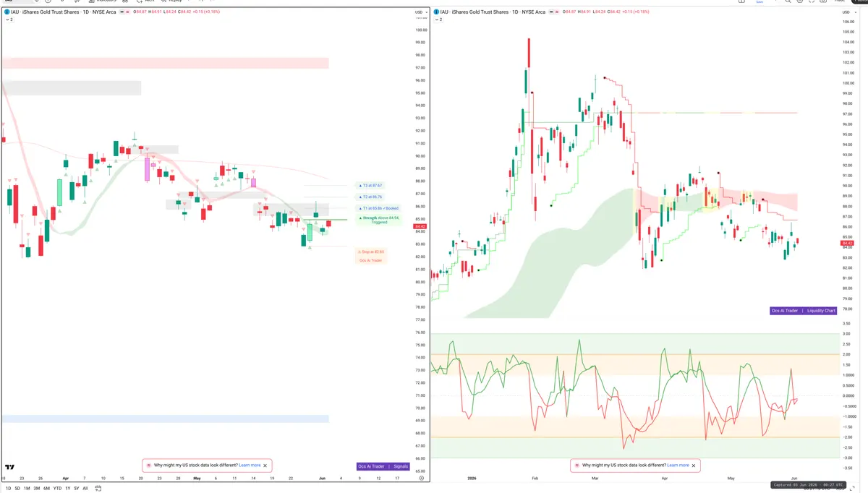
Task: Select the 5D time range
Action: [x=18, y=489]
